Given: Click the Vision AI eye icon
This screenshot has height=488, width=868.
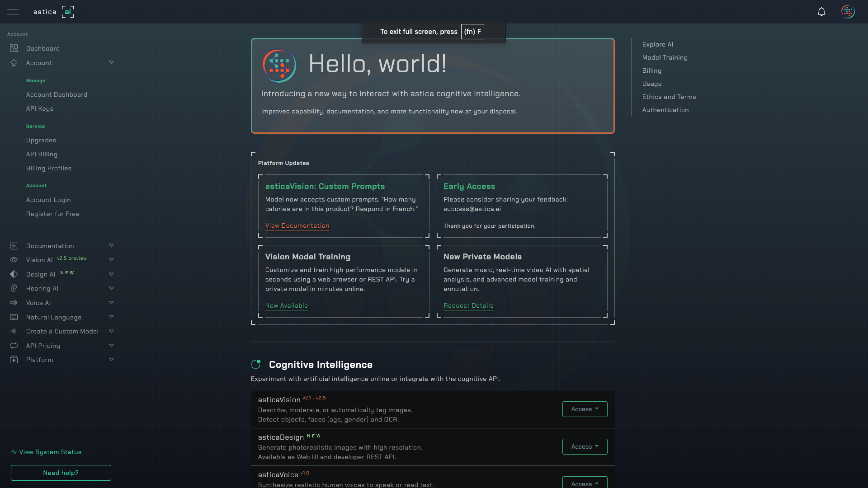Looking at the screenshot, I should click(14, 260).
